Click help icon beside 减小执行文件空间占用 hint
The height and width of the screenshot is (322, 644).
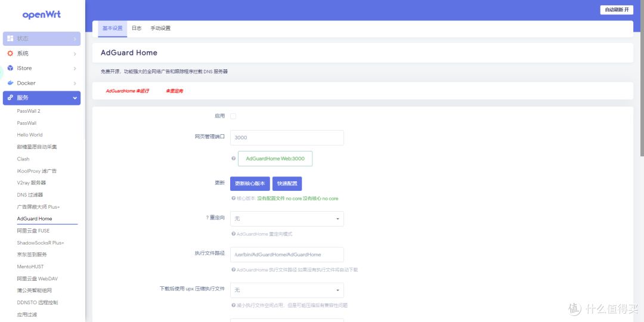tap(233, 305)
